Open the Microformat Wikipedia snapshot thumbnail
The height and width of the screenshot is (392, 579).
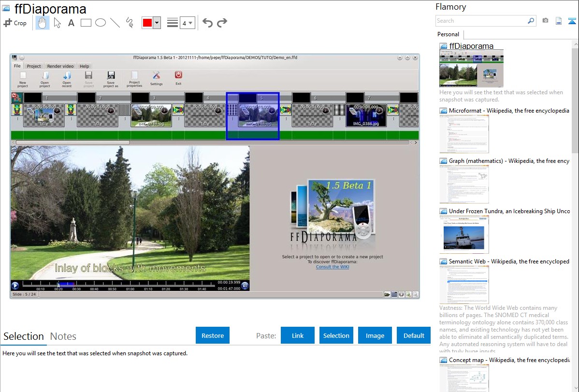pyautogui.click(x=464, y=134)
